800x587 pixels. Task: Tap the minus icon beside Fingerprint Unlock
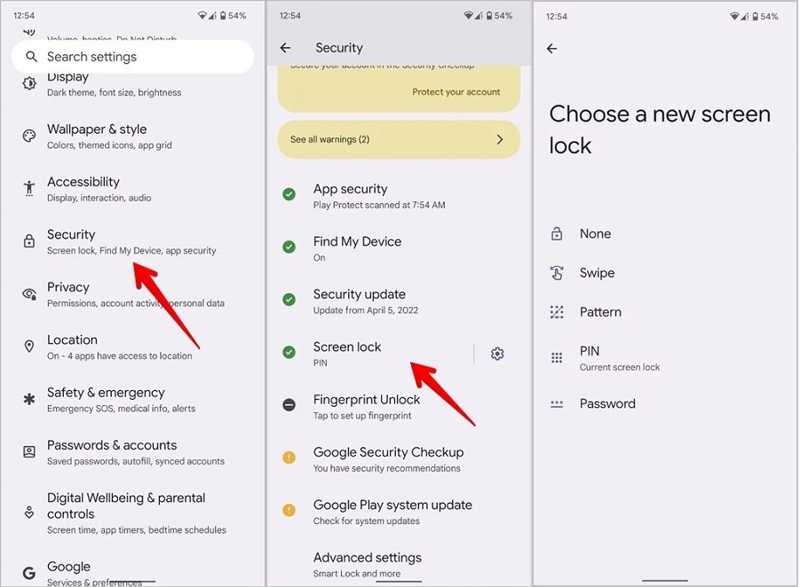pyautogui.click(x=289, y=405)
